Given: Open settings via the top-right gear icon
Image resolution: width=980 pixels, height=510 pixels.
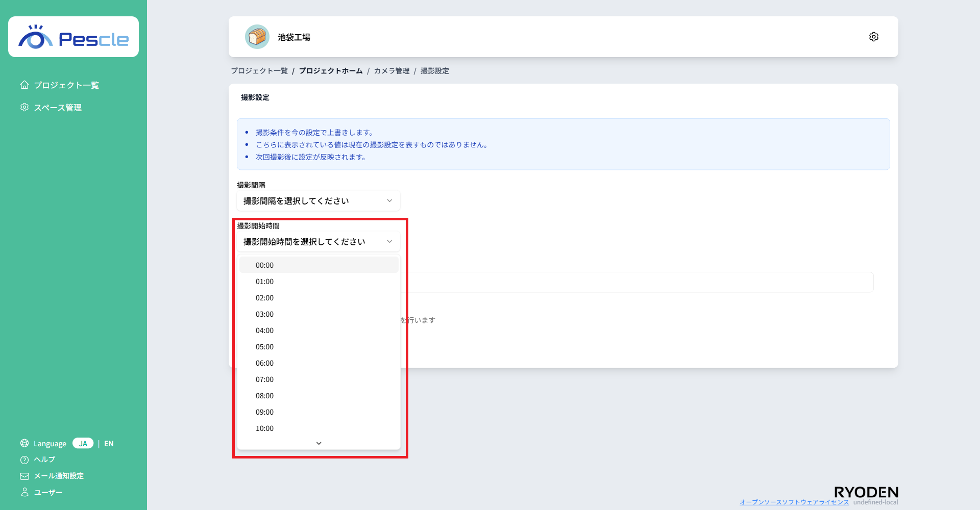Looking at the screenshot, I should point(873,36).
